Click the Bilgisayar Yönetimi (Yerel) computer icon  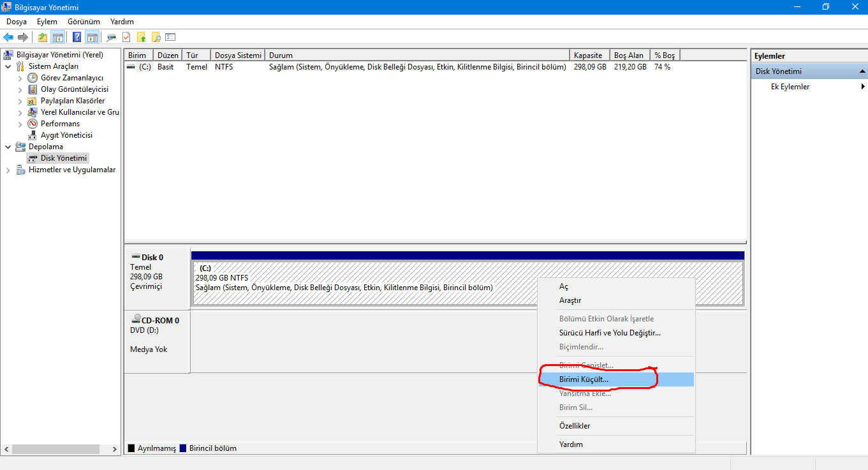(x=9, y=55)
